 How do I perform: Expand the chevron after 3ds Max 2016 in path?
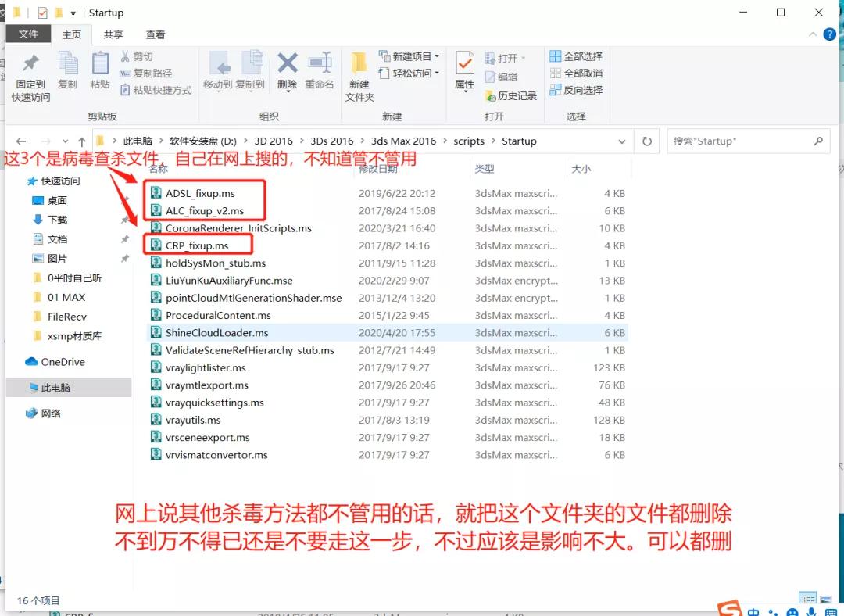coord(445,141)
